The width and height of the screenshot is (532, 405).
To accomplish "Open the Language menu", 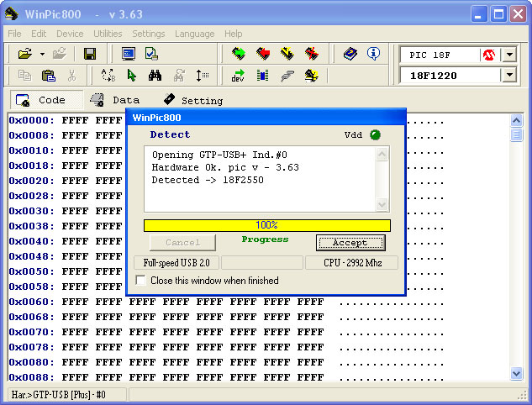I will coord(195,34).
